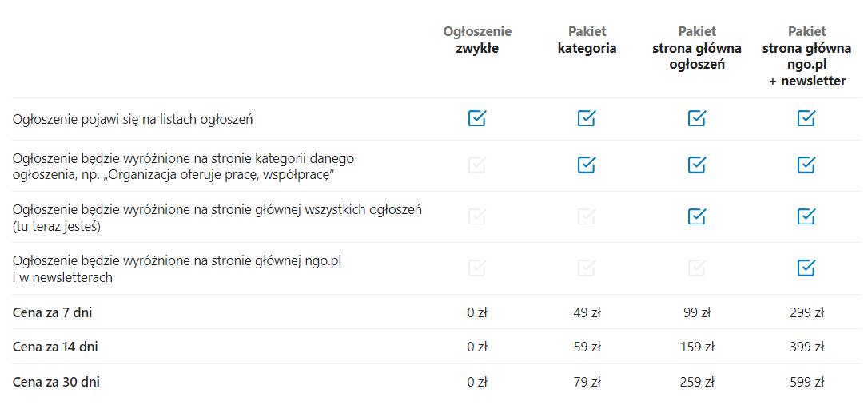Click ngo.pl homepage checkmark in newsletter package column
Image resolution: width=868 pixels, height=405 pixels.
point(806,268)
